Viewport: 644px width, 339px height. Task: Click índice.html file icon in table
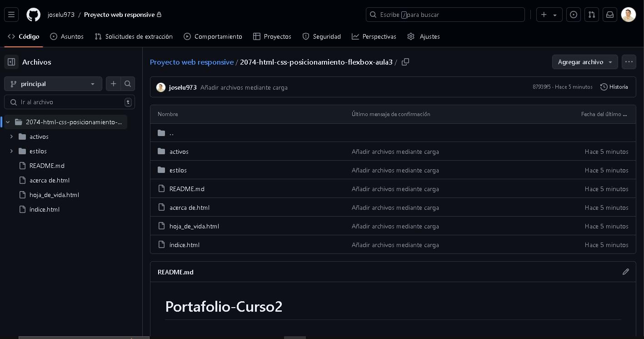click(x=161, y=244)
